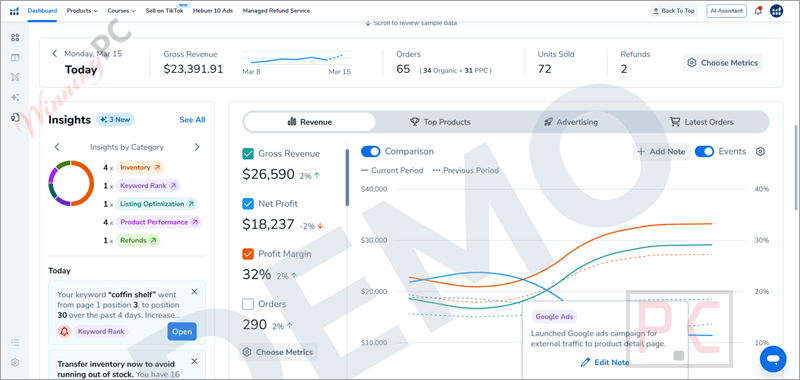
Task: Switch to the Revenue tab
Action: click(309, 122)
